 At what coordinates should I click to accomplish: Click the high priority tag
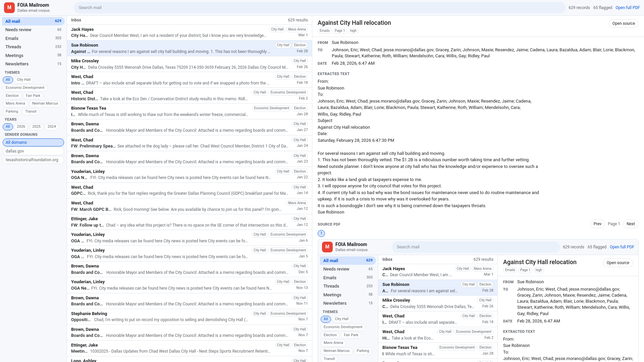click(x=353, y=31)
